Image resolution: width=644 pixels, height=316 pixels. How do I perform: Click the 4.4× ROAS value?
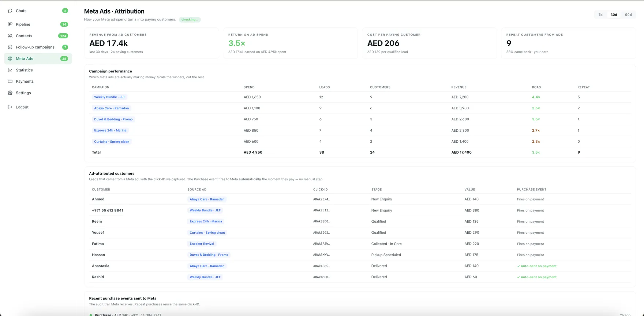click(x=536, y=97)
